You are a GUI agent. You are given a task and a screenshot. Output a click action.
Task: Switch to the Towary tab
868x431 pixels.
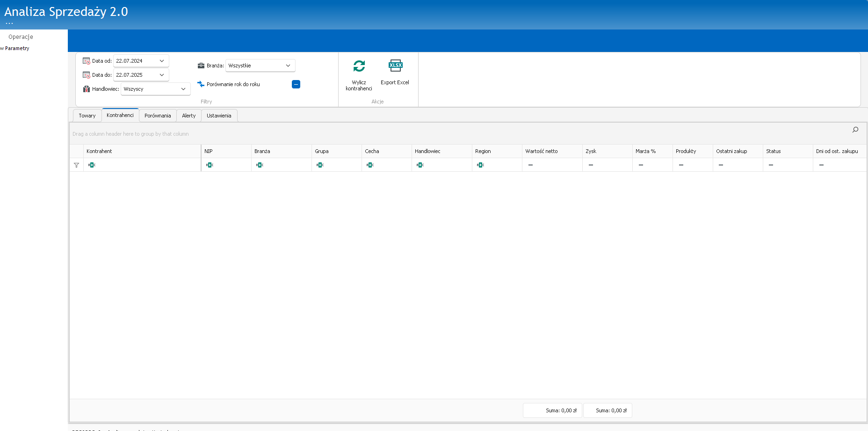tap(87, 116)
